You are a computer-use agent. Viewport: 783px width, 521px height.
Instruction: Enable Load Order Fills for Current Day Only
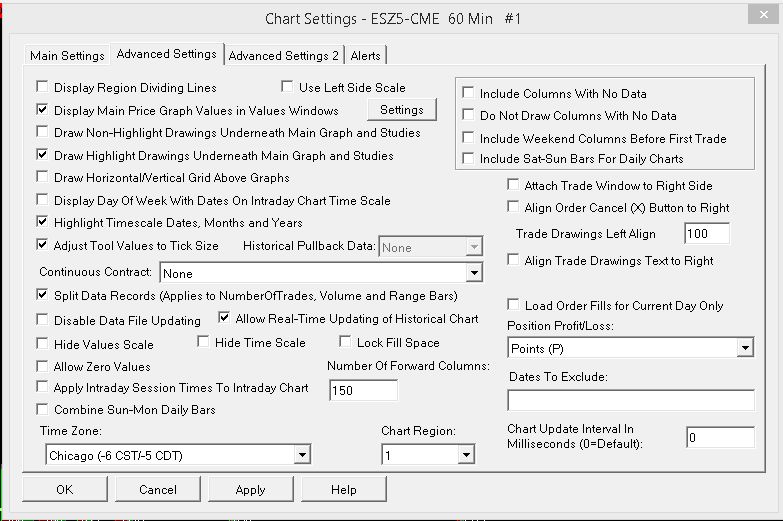pyautogui.click(x=513, y=305)
